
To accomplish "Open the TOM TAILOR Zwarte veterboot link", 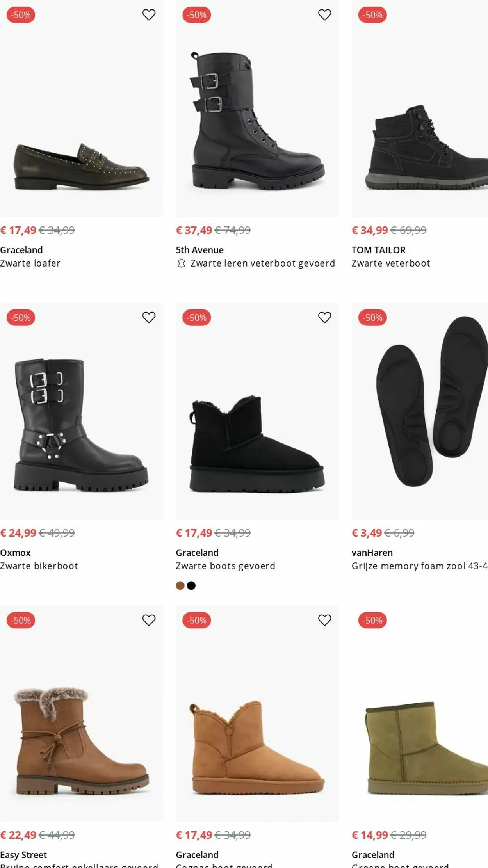I will click(391, 263).
